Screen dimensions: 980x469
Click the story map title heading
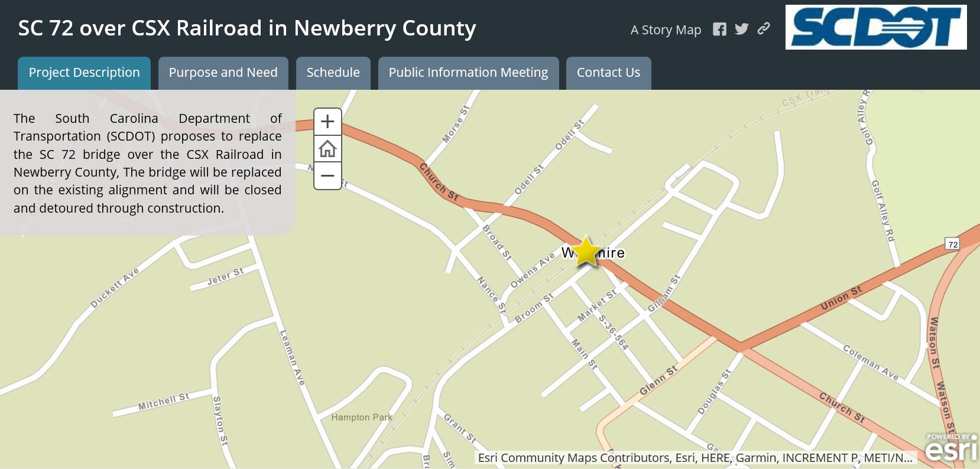(x=247, y=28)
